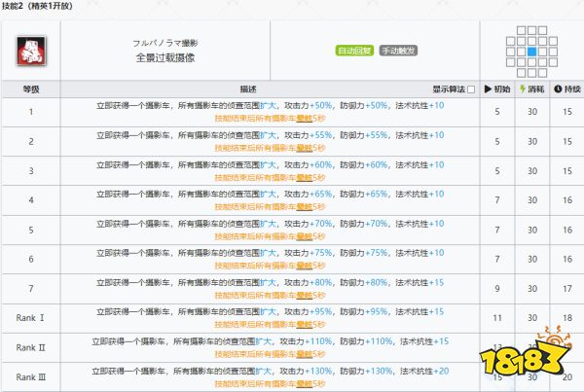Click duration value 16 in level 6 row

click(x=567, y=259)
